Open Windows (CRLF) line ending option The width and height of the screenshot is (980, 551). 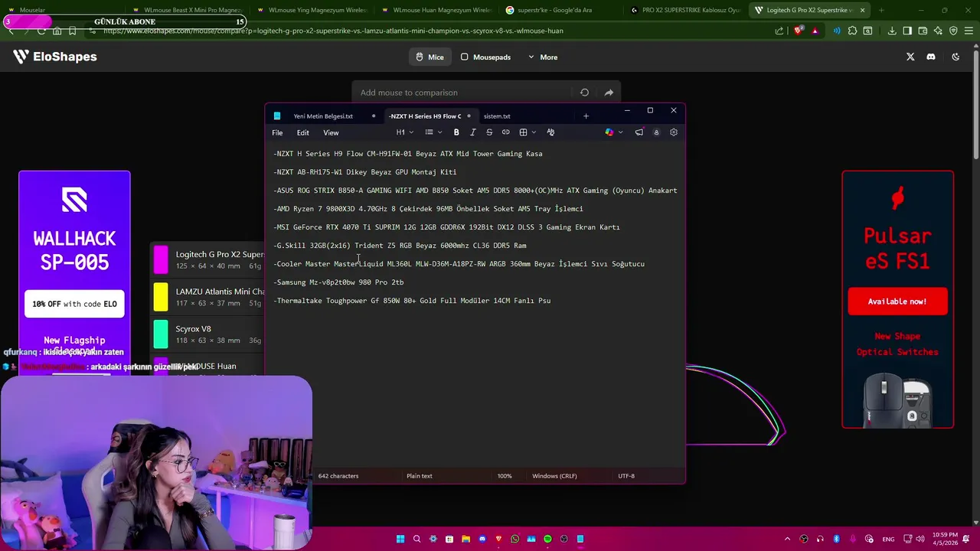click(x=554, y=476)
